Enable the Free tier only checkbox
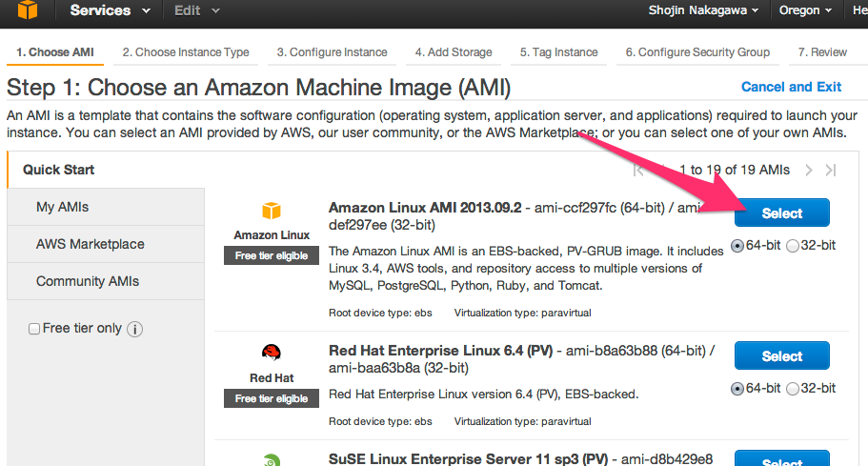 [x=34, y=329]
